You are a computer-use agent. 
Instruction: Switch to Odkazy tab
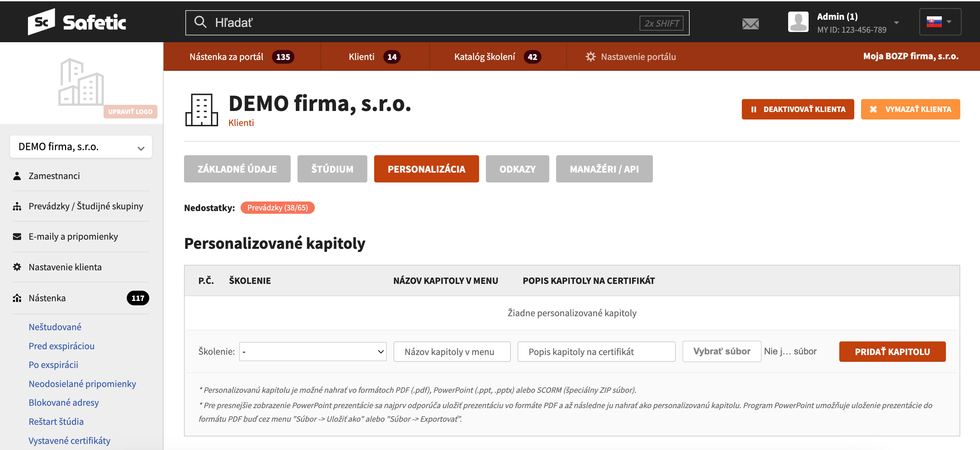coord(517,169)
